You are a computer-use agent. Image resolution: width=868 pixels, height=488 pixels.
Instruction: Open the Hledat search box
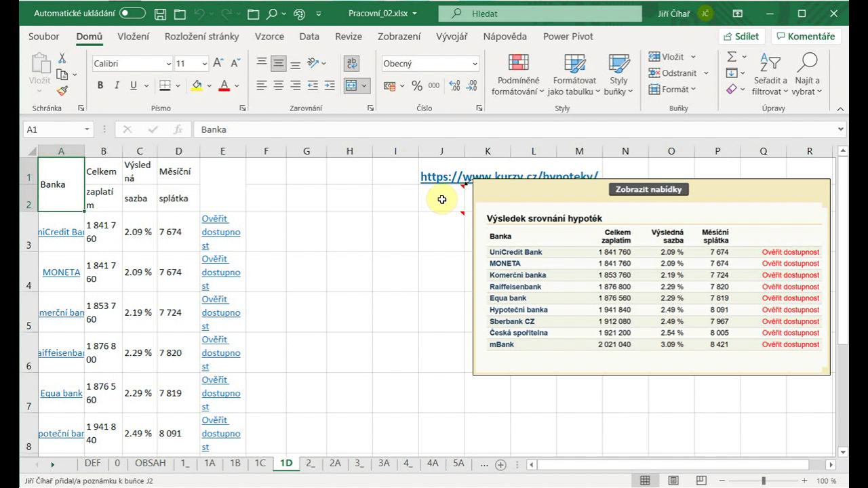pyautogui.click(x=540, y=14)
